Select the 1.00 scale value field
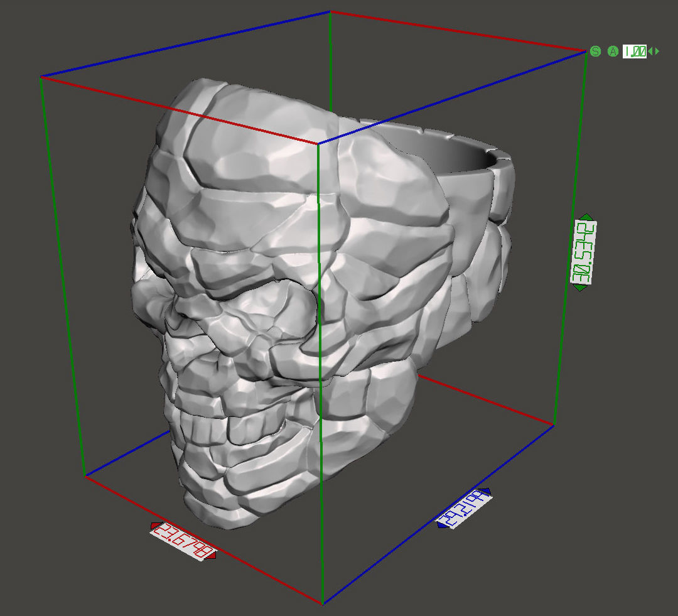 [634, 51]
